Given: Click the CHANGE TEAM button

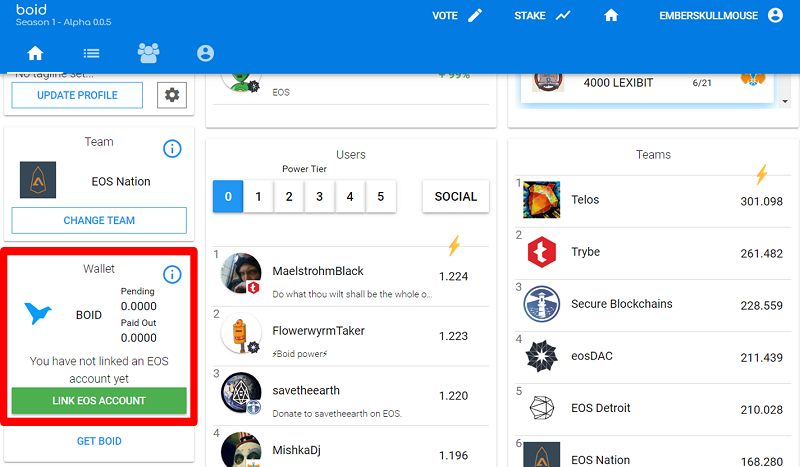Looking at the screenshot, I should (99, 220).
